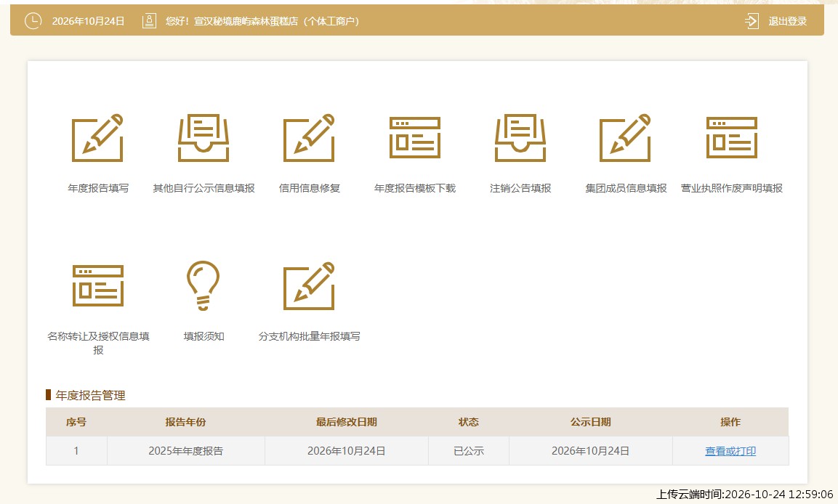Viewport: 838px width, 504px height.
Task: Click the 报告年份 column header
Action: [x=185, y=423]
